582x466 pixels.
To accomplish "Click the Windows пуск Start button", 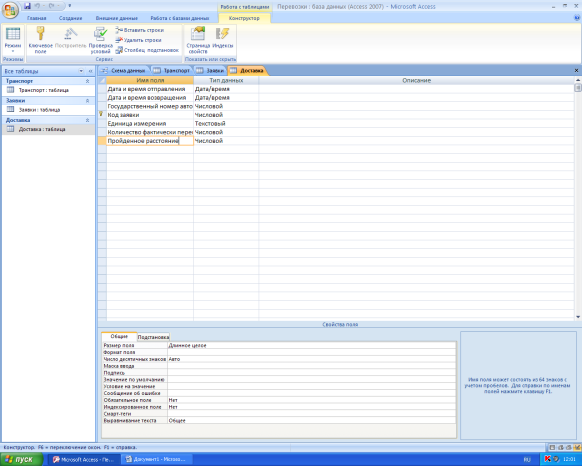I will [x=22, y=459].
